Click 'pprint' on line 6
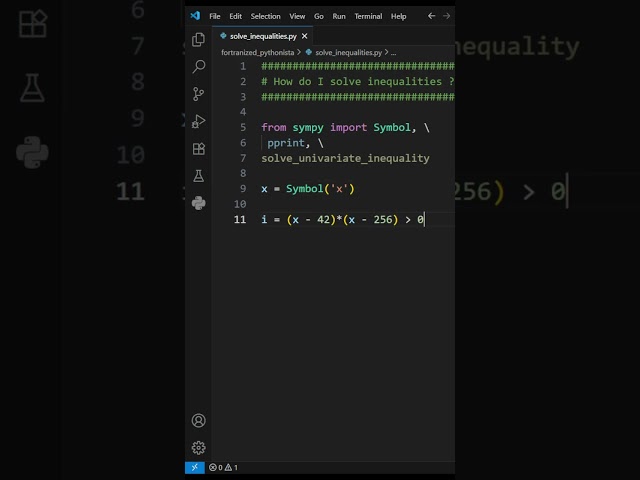This screenshot has width=640, height=480. [286, 143]
